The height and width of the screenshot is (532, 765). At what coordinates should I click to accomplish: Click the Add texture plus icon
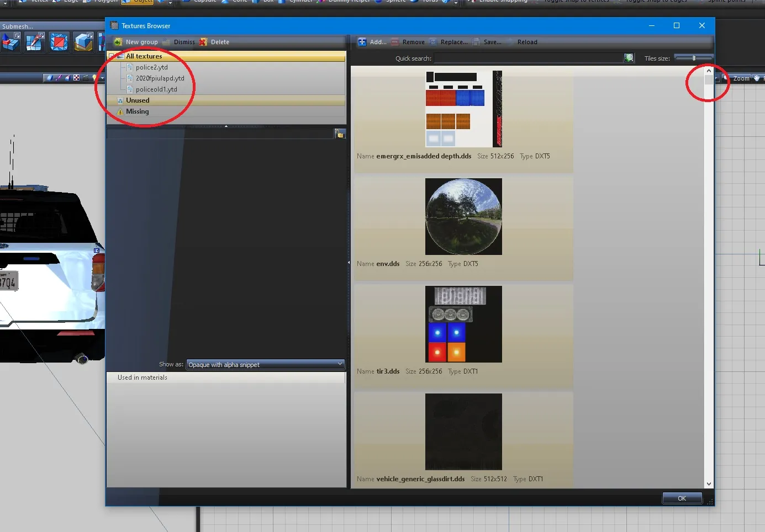pyautogui.click(x=362, y=42)
